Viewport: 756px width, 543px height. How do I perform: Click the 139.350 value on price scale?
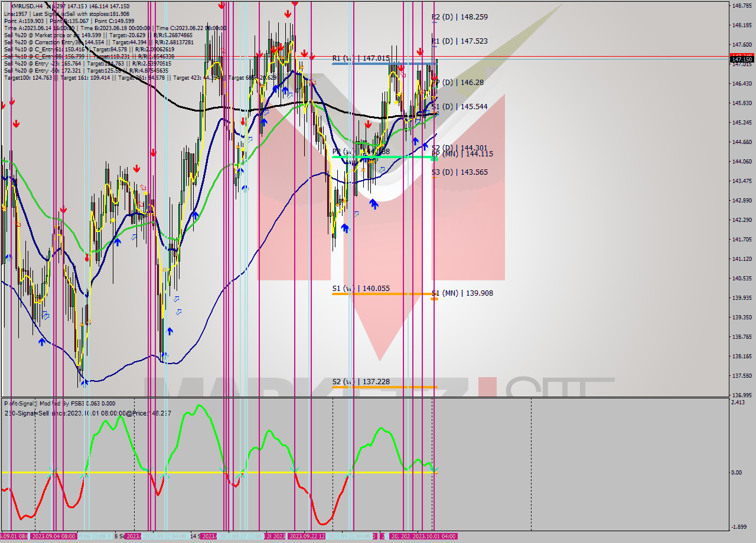741,318
